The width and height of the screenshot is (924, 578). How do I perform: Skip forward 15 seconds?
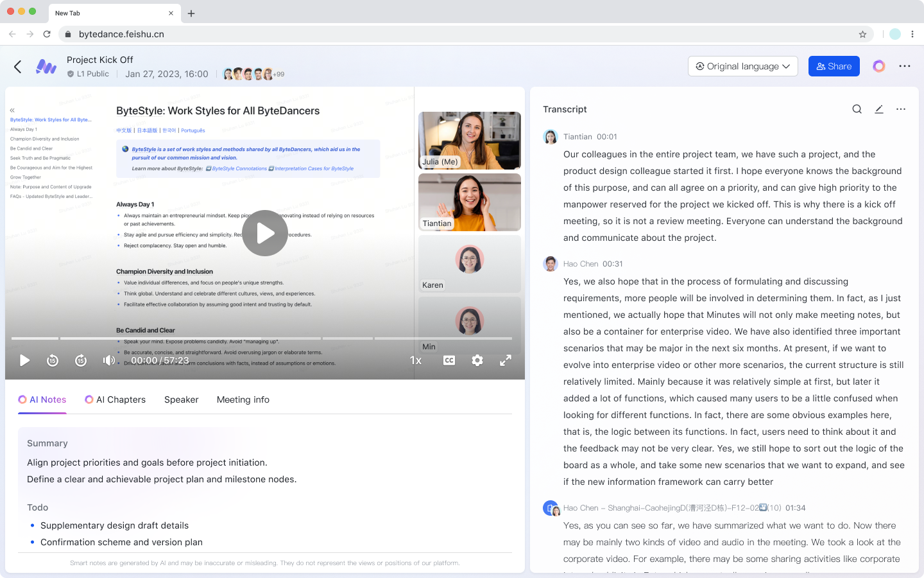coord(81,360)
